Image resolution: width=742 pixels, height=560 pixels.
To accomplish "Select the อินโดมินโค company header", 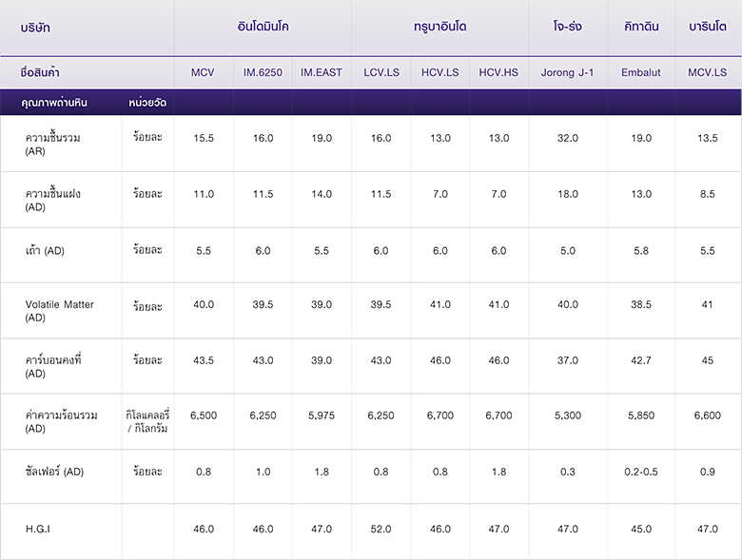I will pyautogui.click(x=263, y=27).
